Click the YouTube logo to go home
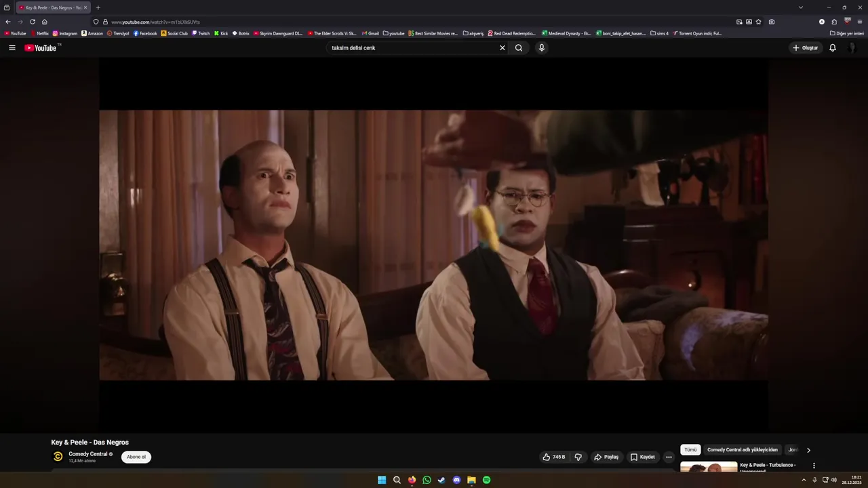This screenshot has width=868, height=488. pyautogui.click(x=42, y=47)
